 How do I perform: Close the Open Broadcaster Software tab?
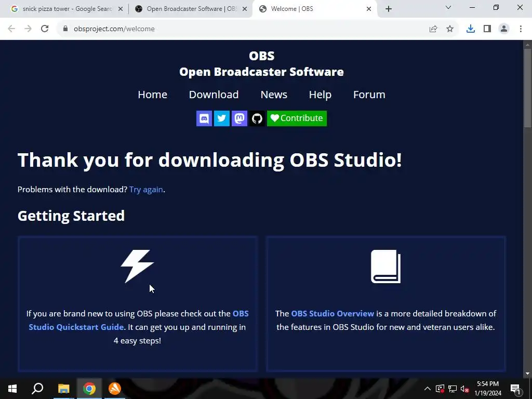(x=245, y=9)
